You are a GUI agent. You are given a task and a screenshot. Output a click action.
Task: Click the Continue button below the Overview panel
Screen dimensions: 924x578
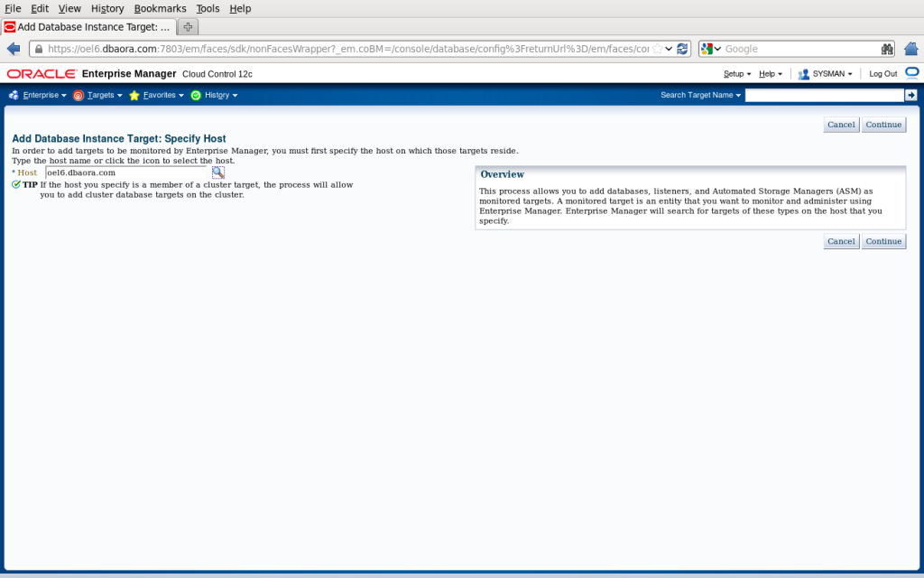[x=883, y=241]
